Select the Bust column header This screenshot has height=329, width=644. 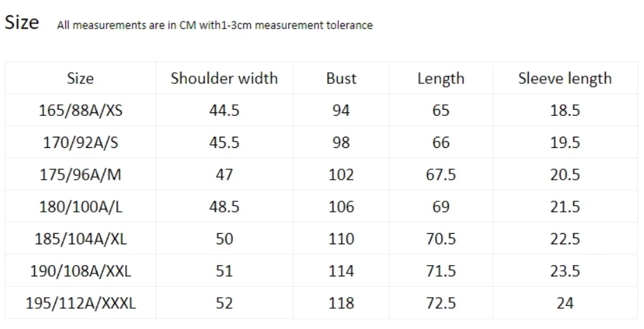pyautogui.click(x=341, y=78)
